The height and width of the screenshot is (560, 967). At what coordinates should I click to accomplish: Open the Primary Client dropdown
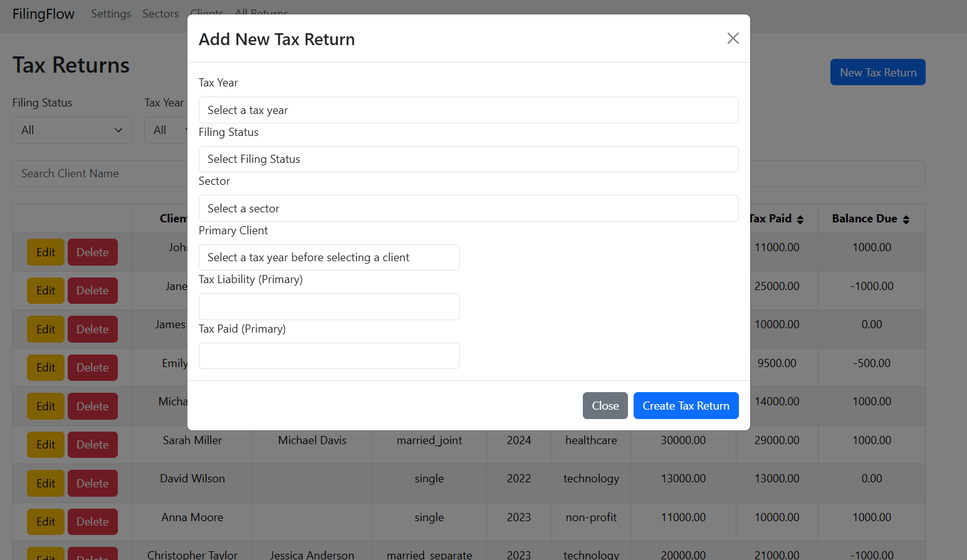[x=329, y=257]
